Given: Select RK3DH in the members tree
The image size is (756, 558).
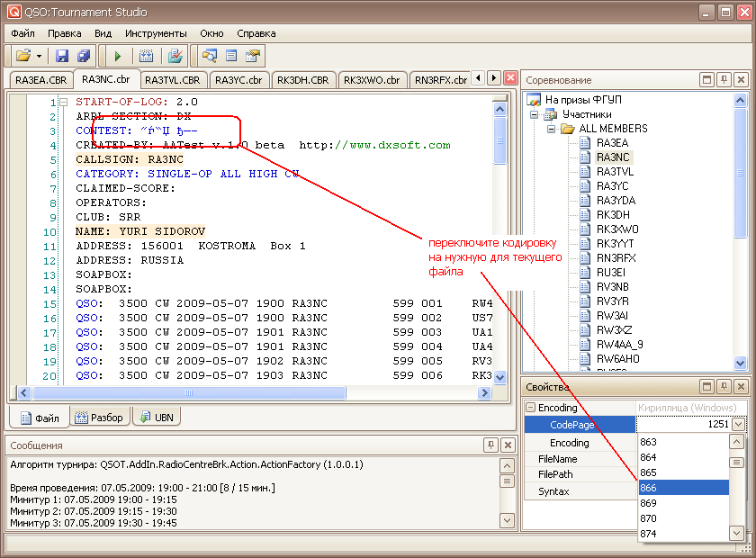Looking at the screenshot, I should pyautogui.click(x=613, y=214).
